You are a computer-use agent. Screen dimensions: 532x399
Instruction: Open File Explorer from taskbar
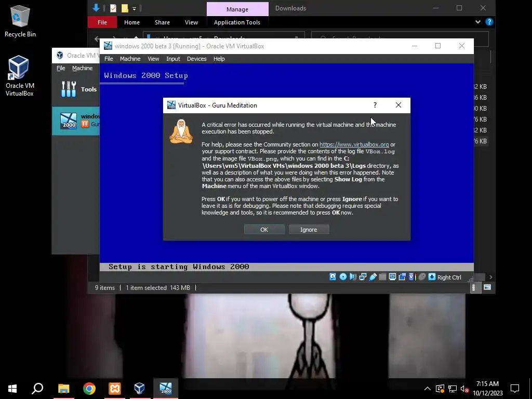coord(63,389)
